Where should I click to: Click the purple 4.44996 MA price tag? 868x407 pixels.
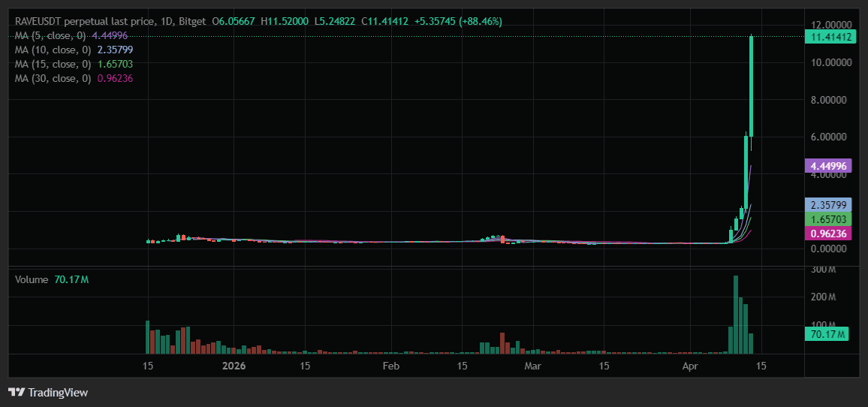tap(829, 166)
